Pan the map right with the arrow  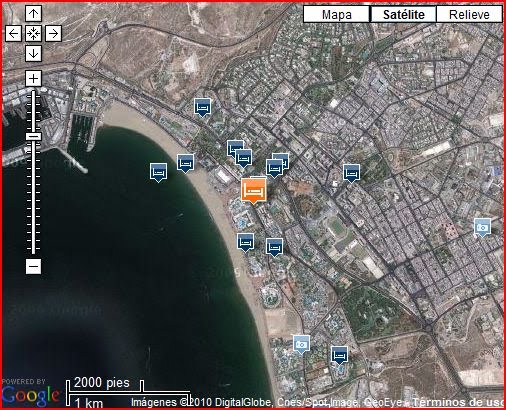point(53,34)
